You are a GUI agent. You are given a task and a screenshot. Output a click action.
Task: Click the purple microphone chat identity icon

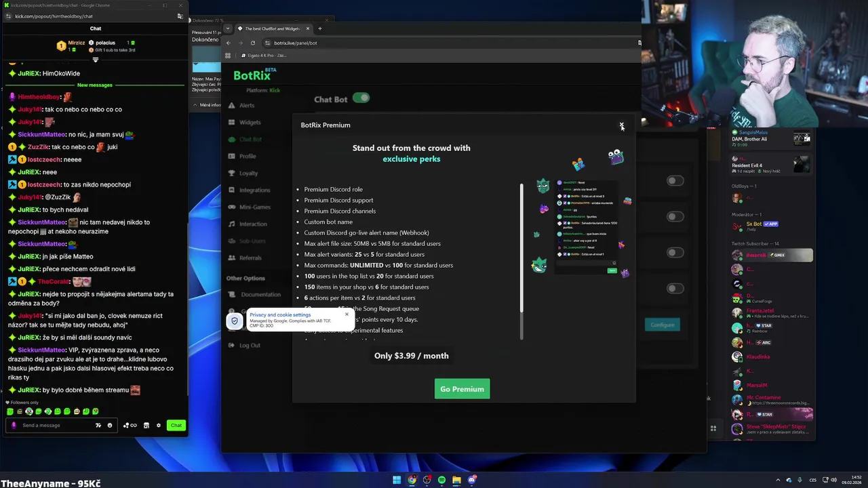click(x=13, y=425)
